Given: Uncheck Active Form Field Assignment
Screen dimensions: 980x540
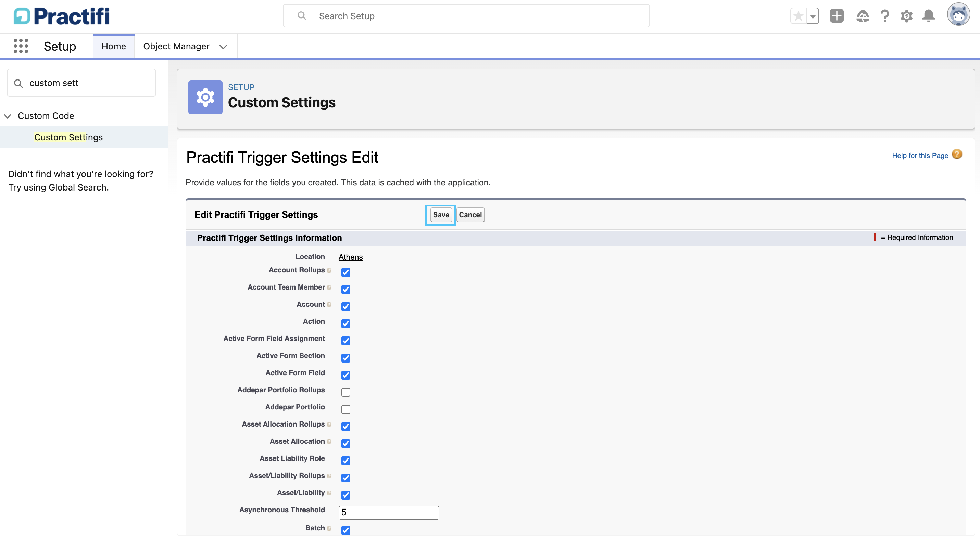Looking at the screenshot, I should coord(345,341).
